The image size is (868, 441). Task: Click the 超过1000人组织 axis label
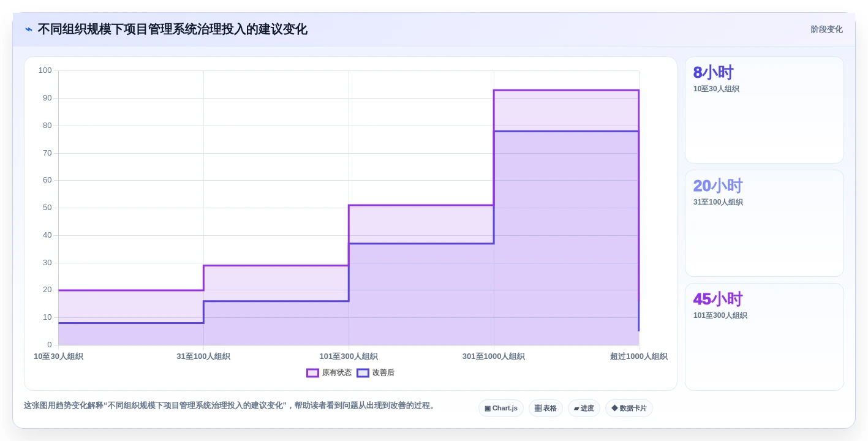638,356
